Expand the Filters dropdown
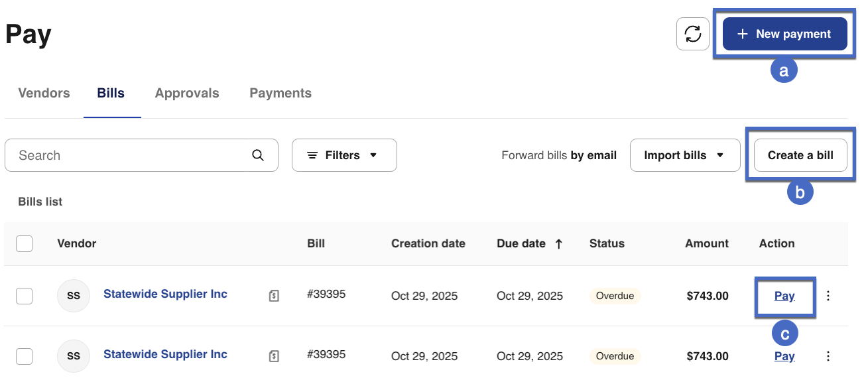The height and width of the screenshot is (378, 868). (x=344, y=155)
